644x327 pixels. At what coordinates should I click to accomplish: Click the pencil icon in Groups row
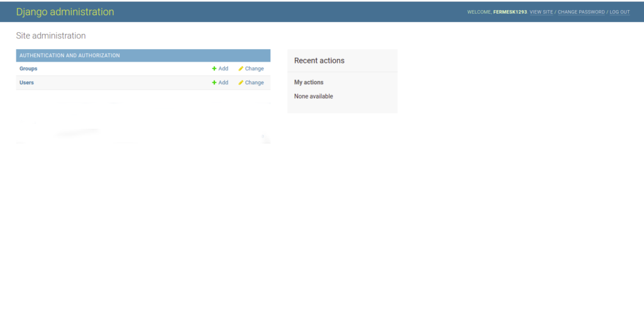(x=241, y=69)
